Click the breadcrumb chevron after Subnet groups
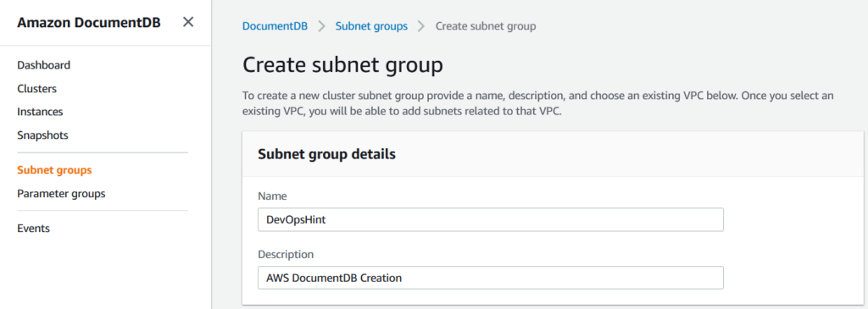The height and width of the screenshot is (309, 868). (422, 26)
